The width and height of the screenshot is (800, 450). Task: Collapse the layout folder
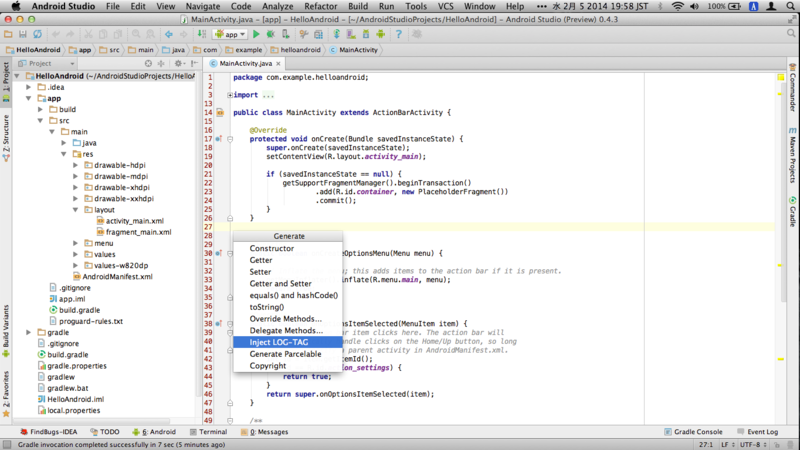(x=76, y=210)
